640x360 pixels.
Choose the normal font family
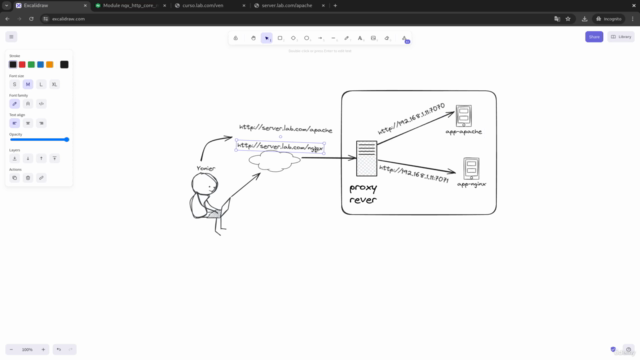[x=28, y=104]
